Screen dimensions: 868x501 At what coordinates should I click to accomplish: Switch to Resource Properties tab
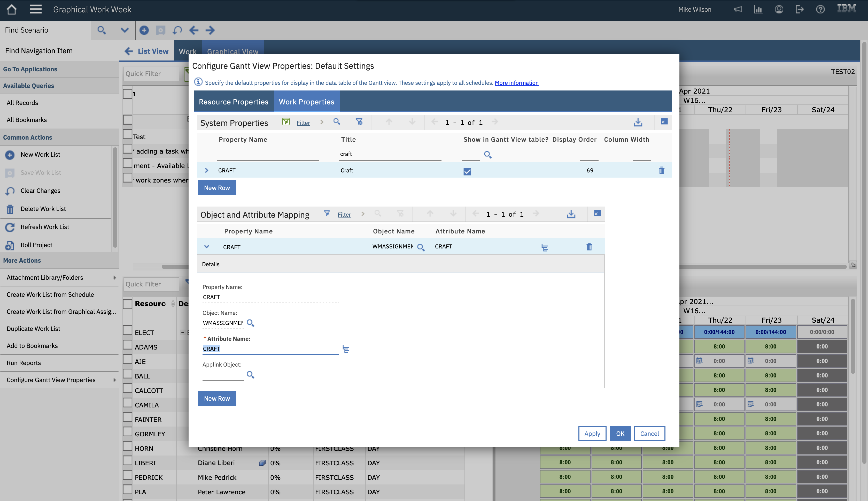click(x=234, y=102)
